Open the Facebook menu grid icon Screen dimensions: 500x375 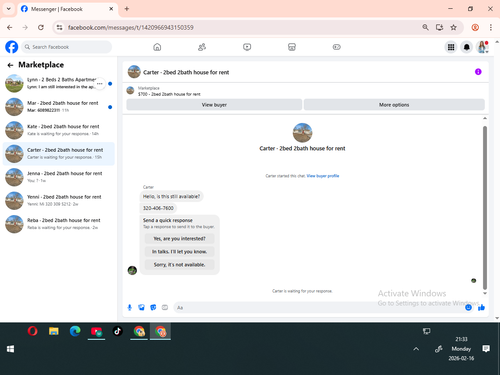point(451,47)
